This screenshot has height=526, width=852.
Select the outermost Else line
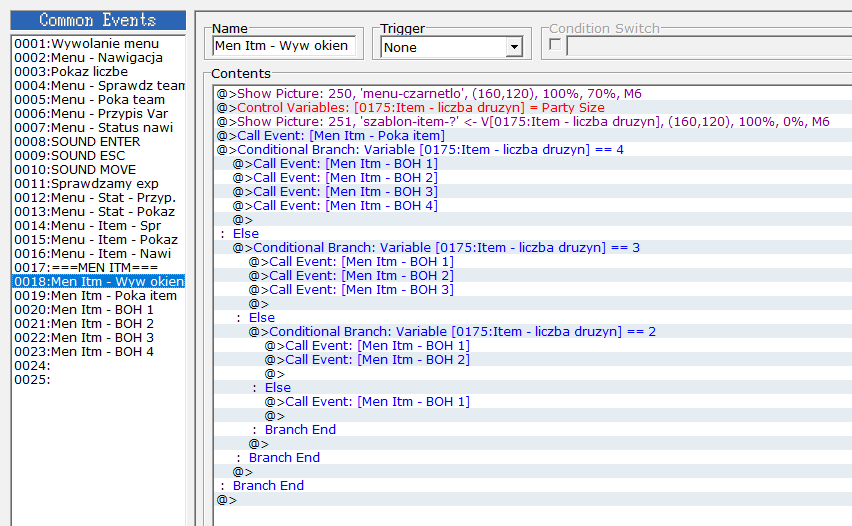(533, 234)
